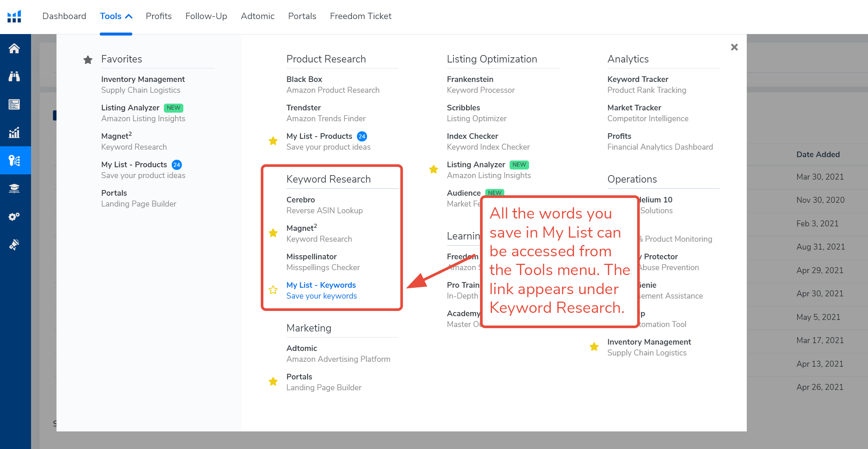Toggle star next to Listing Analyzer
Image resolution: width=868 pixels, height=449 pixels.
(x=434, y=169)
